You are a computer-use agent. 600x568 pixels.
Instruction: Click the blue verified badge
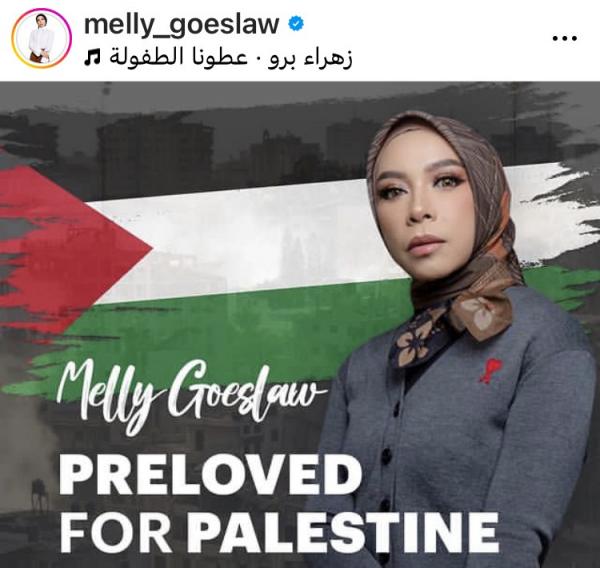tap(295, 24)
